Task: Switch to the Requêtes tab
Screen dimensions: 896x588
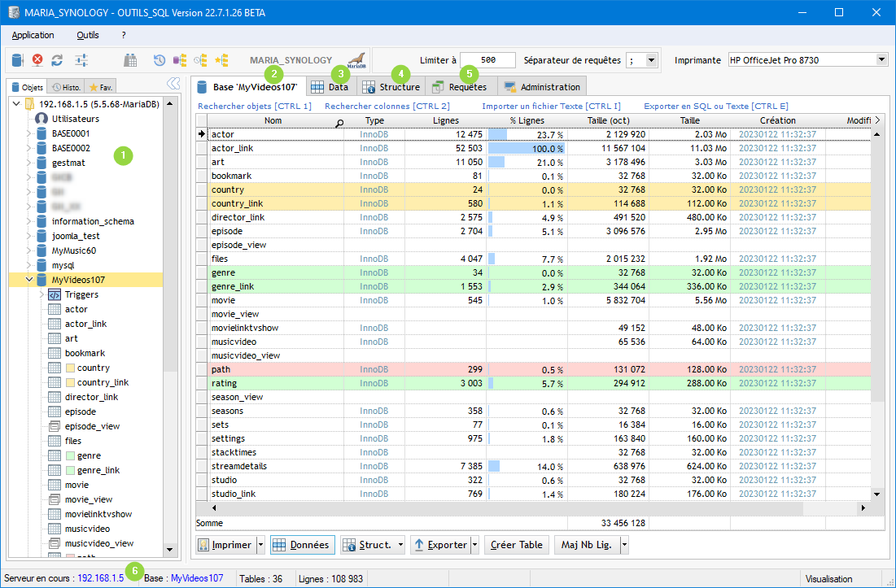Action: click(461, 87)
